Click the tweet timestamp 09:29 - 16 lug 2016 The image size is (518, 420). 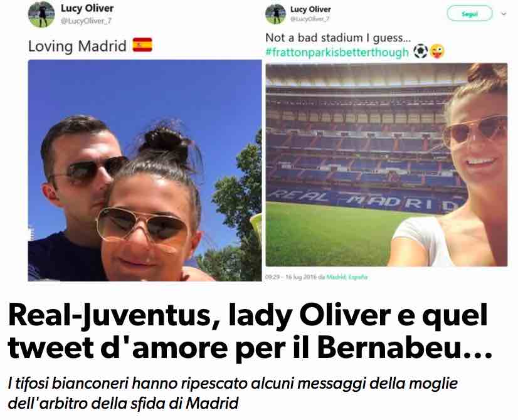[x=291, y=276]
